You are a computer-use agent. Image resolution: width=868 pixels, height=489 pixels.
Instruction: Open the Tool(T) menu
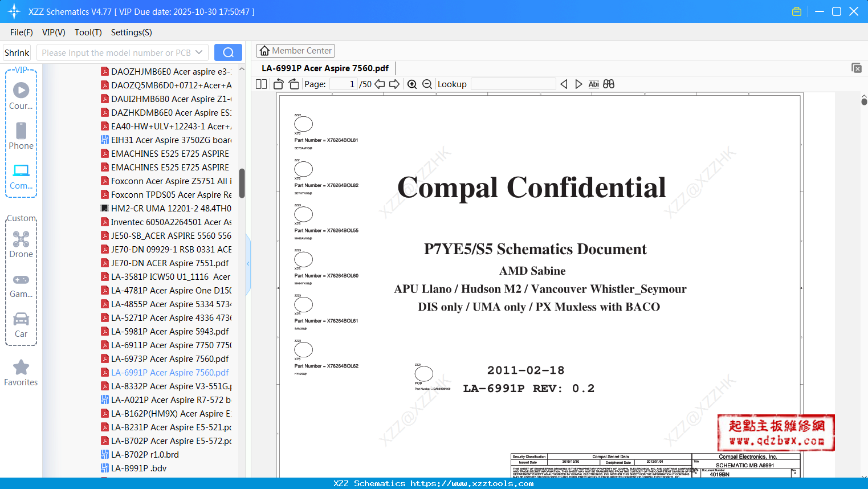click(x=88, y=32)
